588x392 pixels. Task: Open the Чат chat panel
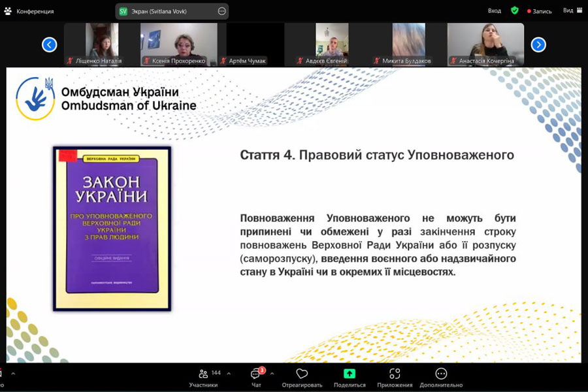(256, 378)
